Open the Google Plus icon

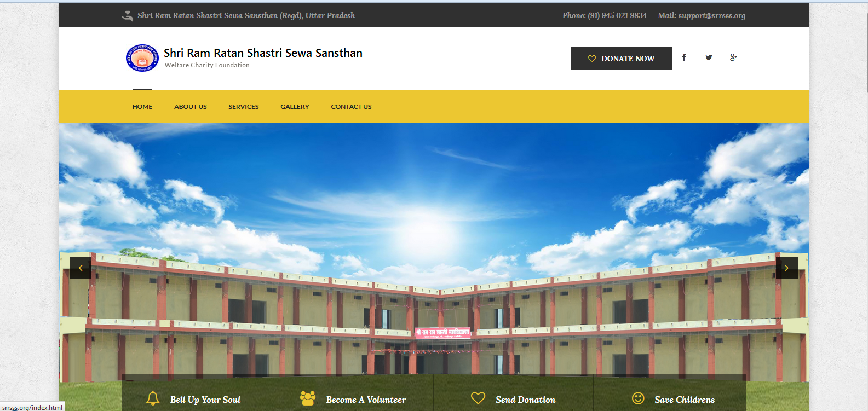click(x=733, y=57)
